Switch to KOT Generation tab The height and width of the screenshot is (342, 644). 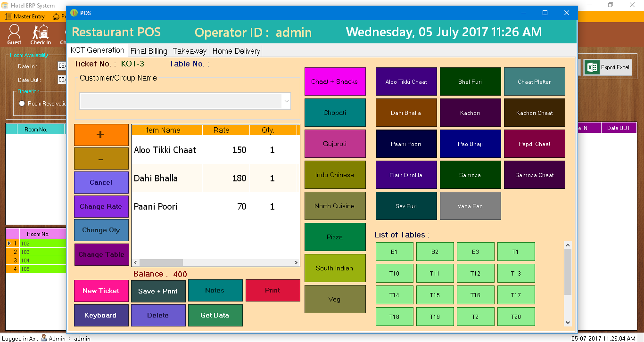98,50
